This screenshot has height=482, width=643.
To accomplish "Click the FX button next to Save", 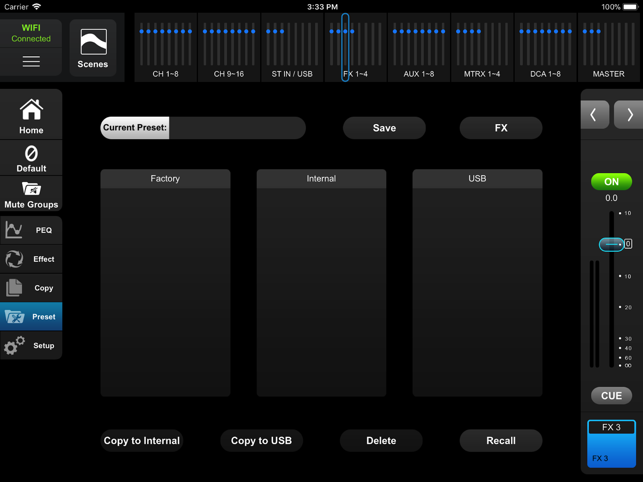I will (501, 128).
